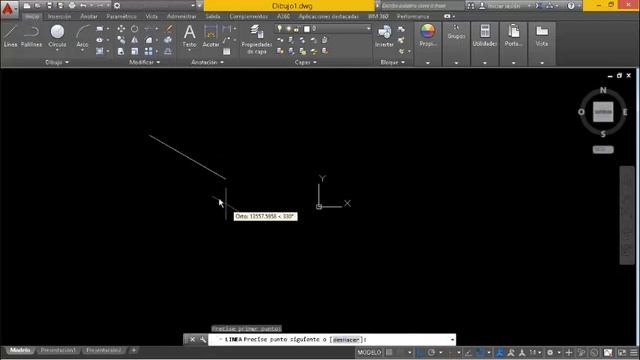
Task: Toggle grid display in status bar
Action: [x=389, y=352]
